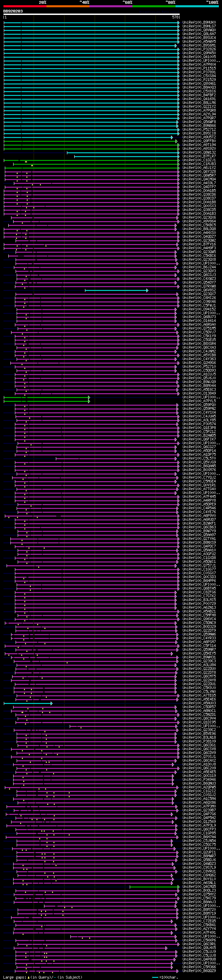Click hit label UniRef100_P52712
The height and width of the screenshot is (980, 222).
click(199, 129)
